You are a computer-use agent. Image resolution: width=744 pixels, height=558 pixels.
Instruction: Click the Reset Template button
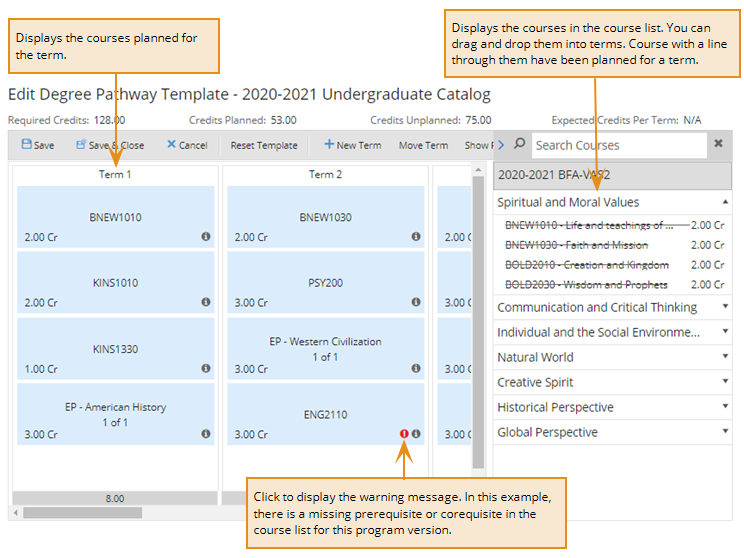(264, 145)
